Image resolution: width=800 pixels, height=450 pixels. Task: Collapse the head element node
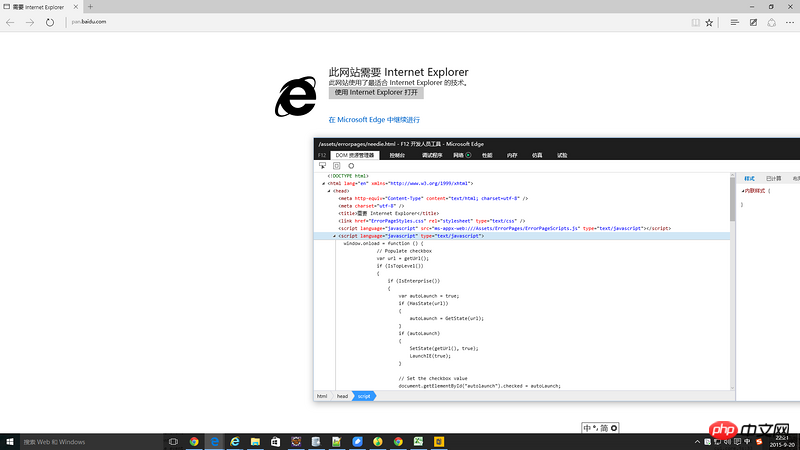(x=329, y=191)
